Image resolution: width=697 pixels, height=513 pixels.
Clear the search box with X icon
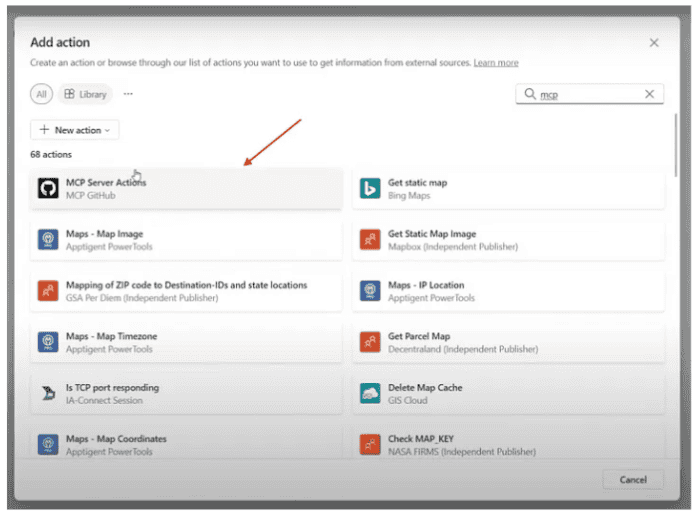click(649, 94)
